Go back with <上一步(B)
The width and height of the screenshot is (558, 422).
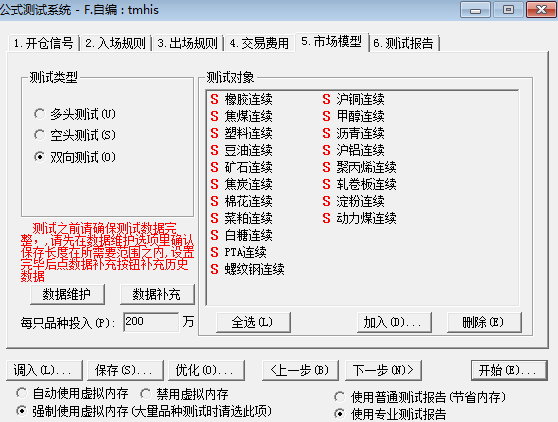click(x=300, y=370)
